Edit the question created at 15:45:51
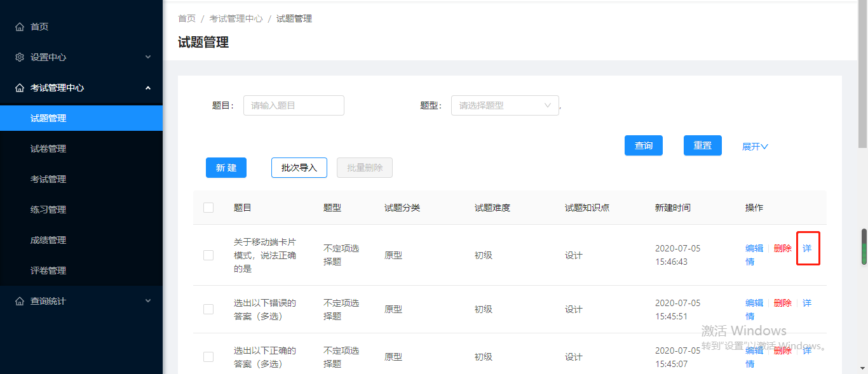868x374 pixels. 754,303
